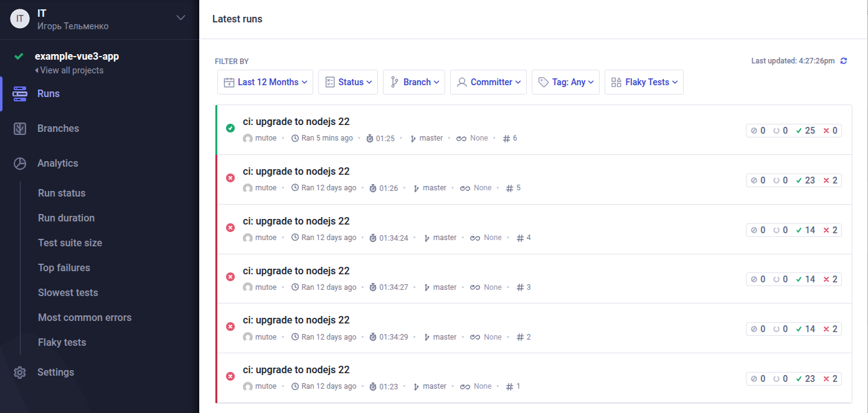
Task: Open Run status analytics
Action: (62, 193)
